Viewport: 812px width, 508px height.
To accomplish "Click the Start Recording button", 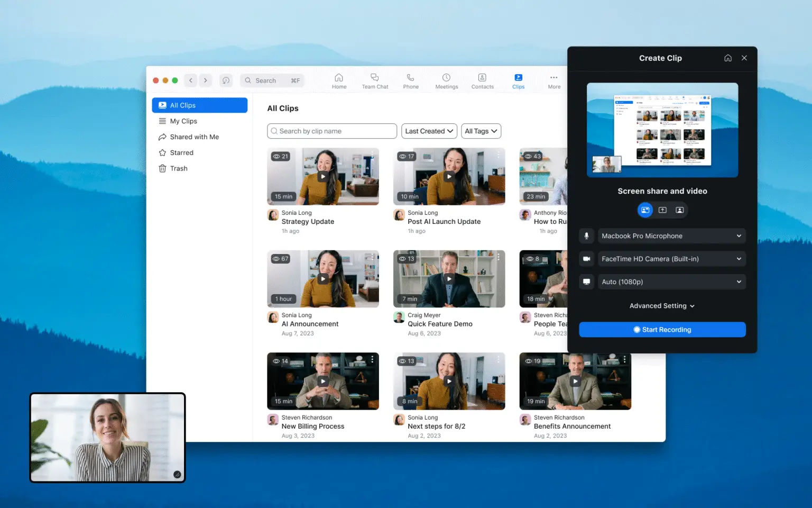I will pos(662,330).
